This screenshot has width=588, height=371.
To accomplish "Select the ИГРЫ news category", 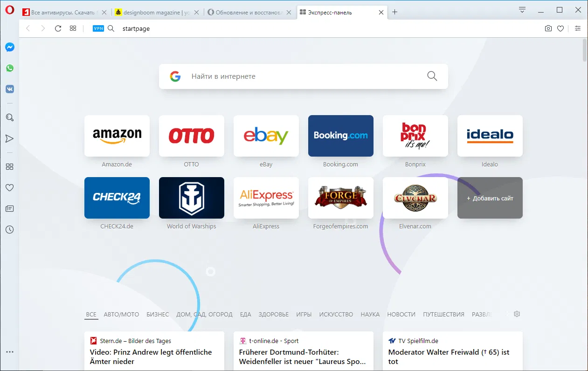I will pos(304,314).
